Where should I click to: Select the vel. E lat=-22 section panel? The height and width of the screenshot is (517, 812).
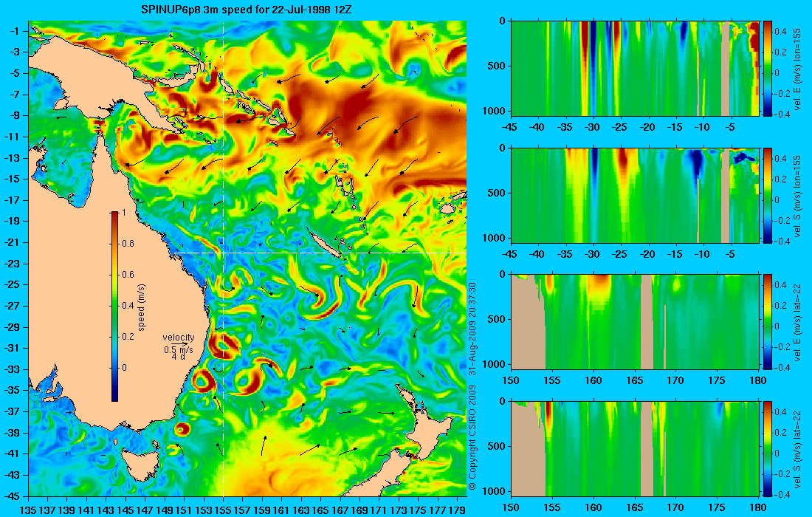click(x=635, y=322)
